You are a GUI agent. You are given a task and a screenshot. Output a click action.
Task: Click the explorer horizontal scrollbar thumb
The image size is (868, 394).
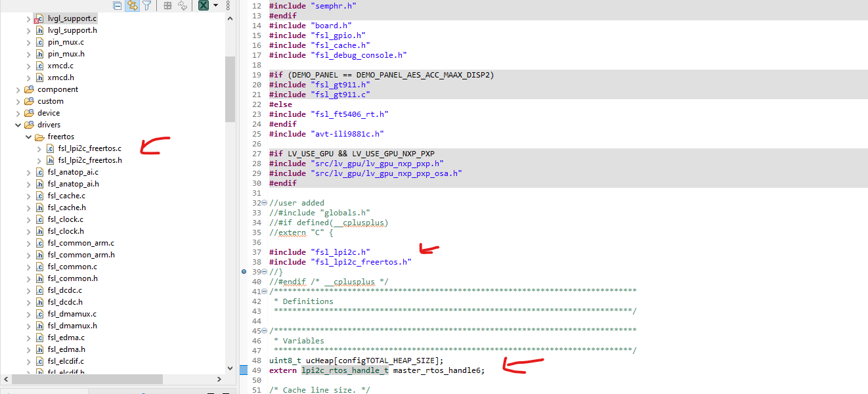[87, 379]
